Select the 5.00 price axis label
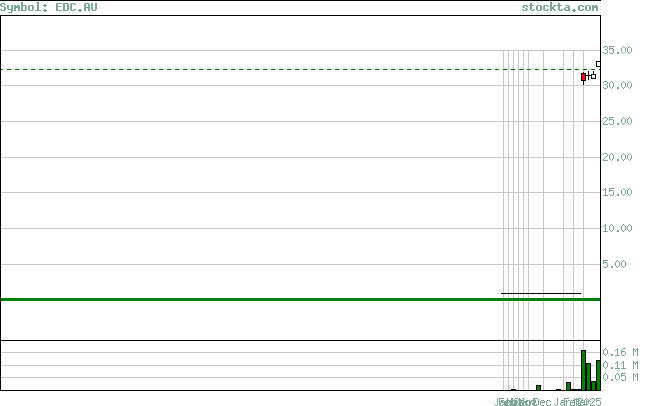The width and height of the screenshot is (655, 406). pyautogui.click(x=614, y=264)
